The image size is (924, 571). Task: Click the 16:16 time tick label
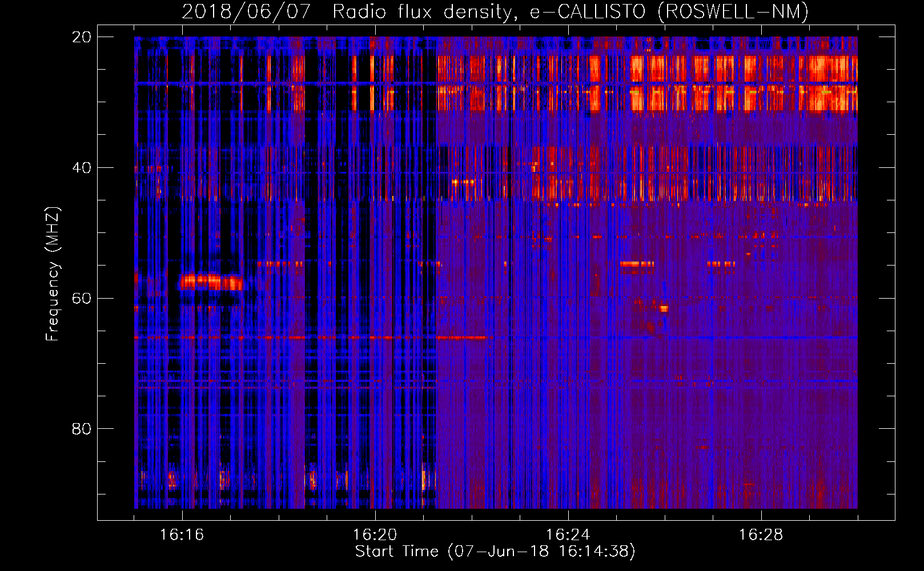coord(182,535)
